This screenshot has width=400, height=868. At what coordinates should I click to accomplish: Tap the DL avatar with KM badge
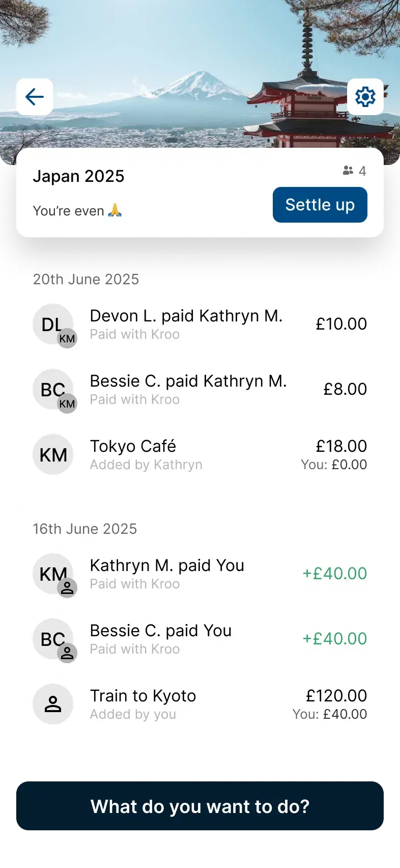coord(53,324)
